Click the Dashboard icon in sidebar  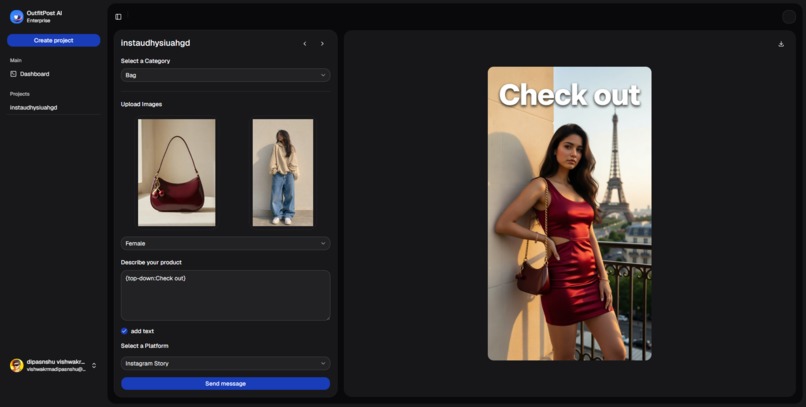(13, 74)
